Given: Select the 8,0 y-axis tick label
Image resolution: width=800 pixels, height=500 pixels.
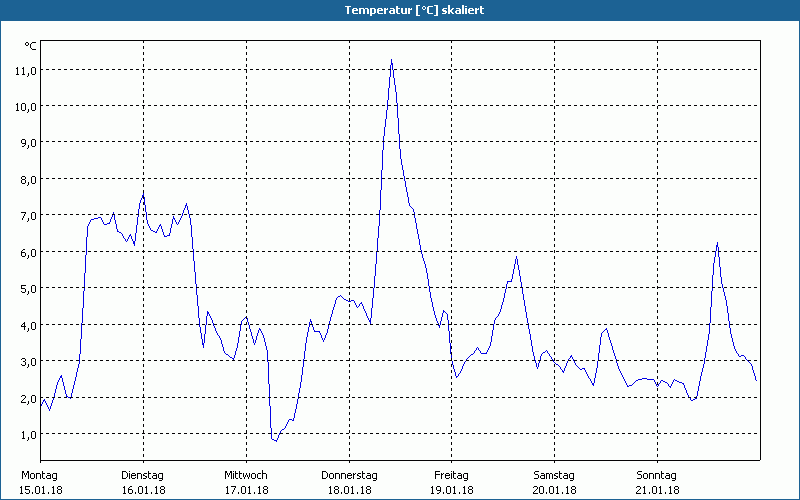Looking at the screenshot, I should pyautogui.click(x=27, y=179).
